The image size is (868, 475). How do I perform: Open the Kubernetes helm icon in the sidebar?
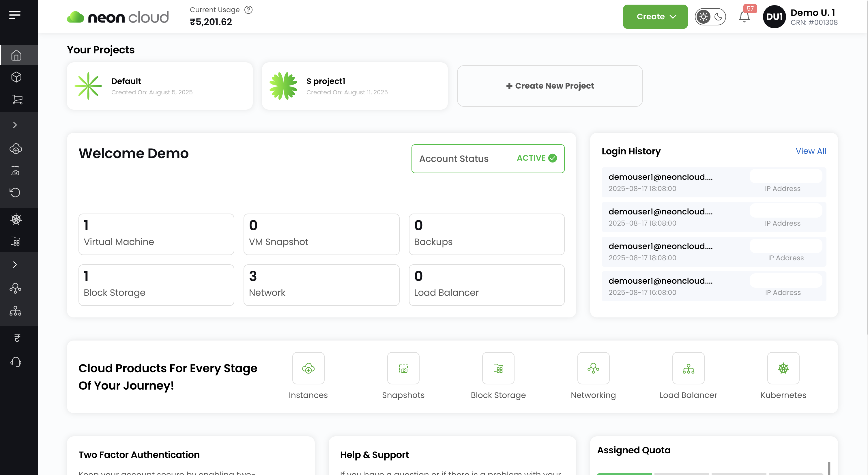pos(16,219)
